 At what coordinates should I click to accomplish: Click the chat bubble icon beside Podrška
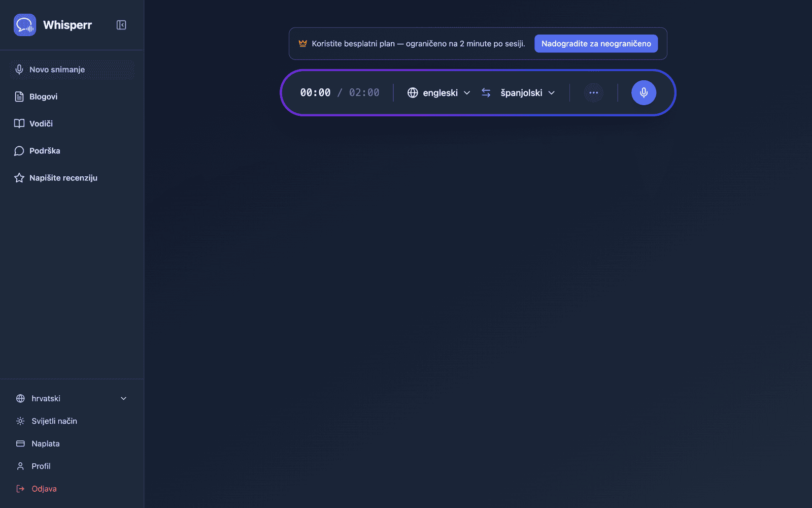(x=19, y=151)
